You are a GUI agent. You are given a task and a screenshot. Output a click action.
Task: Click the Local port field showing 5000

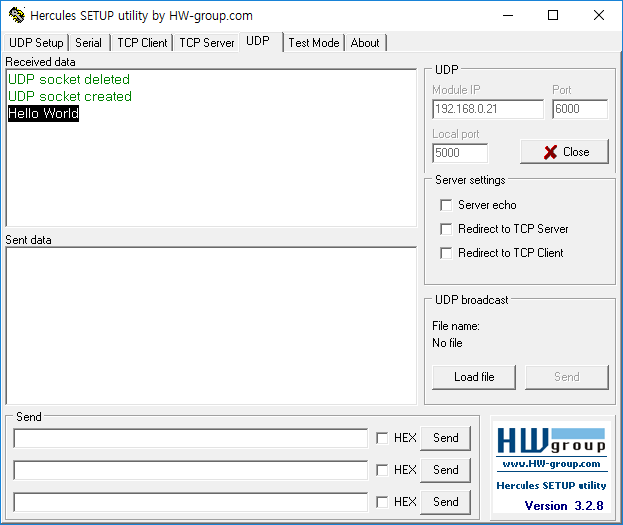tap(460, 153)
